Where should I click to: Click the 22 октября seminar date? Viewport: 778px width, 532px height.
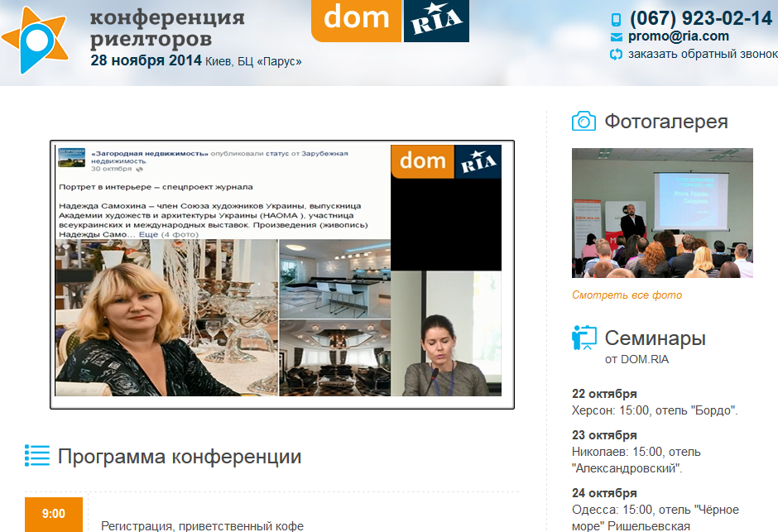(604, 394)
